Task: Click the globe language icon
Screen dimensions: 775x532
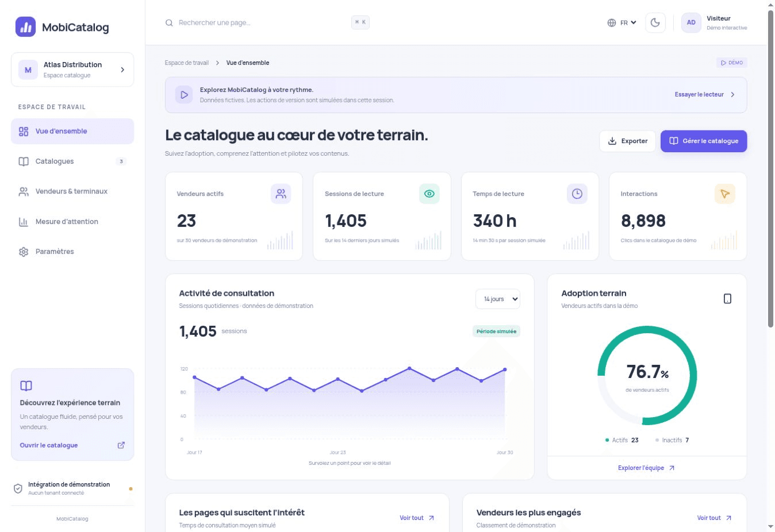Action: (x=612, y=23)
